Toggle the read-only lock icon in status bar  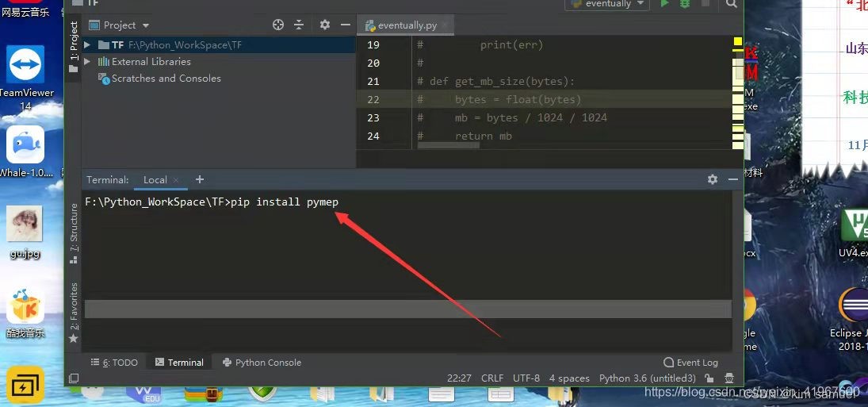pyautogui.click(x=709, y=378)
